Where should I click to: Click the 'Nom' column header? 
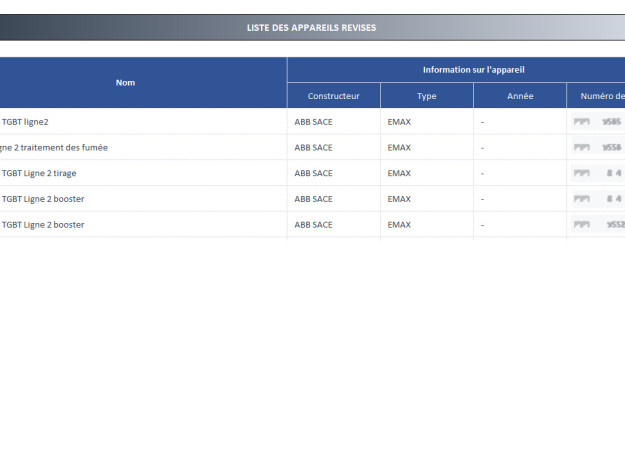tap(125, 82)
